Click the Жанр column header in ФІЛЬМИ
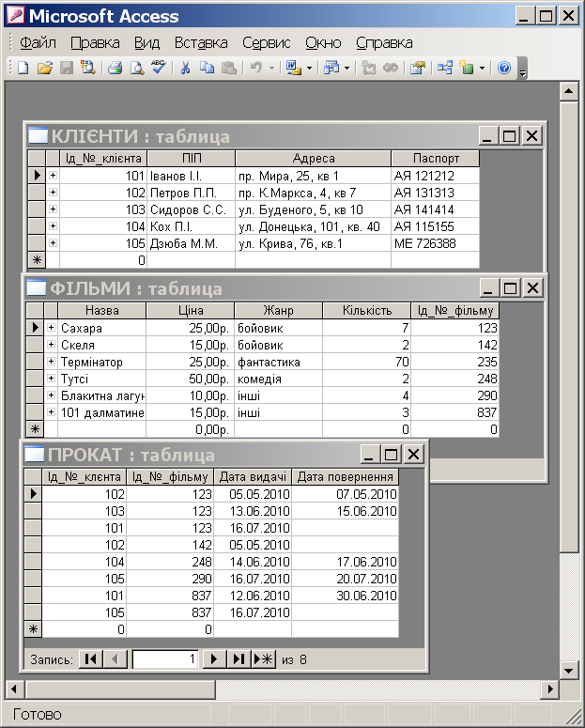The height and width of the screenshot is (728, 585). click(278, 310)
